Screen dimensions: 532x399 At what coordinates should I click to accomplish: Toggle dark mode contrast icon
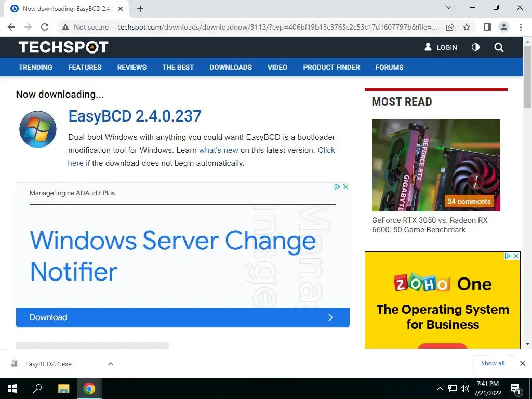tap(475, 47)
